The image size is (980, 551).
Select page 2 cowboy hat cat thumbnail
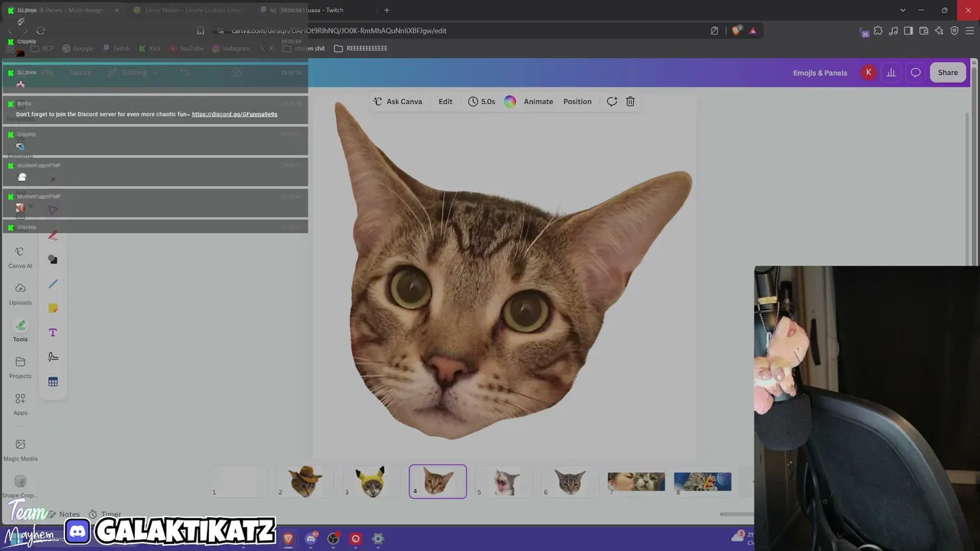pos(305,481)
